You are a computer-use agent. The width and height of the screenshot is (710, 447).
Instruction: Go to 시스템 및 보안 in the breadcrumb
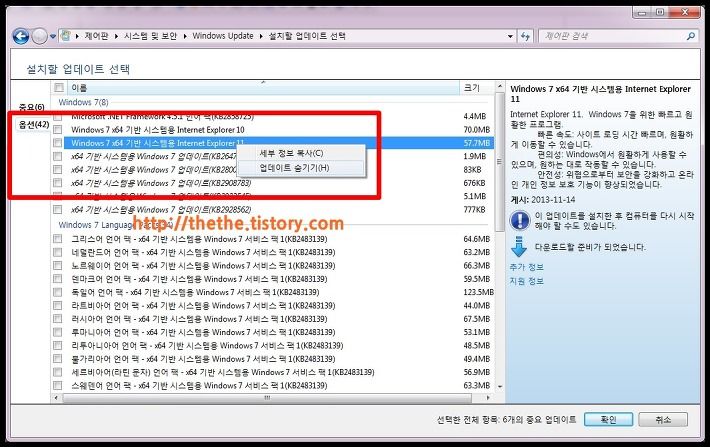pyautogui.click(x=150, y=36)
